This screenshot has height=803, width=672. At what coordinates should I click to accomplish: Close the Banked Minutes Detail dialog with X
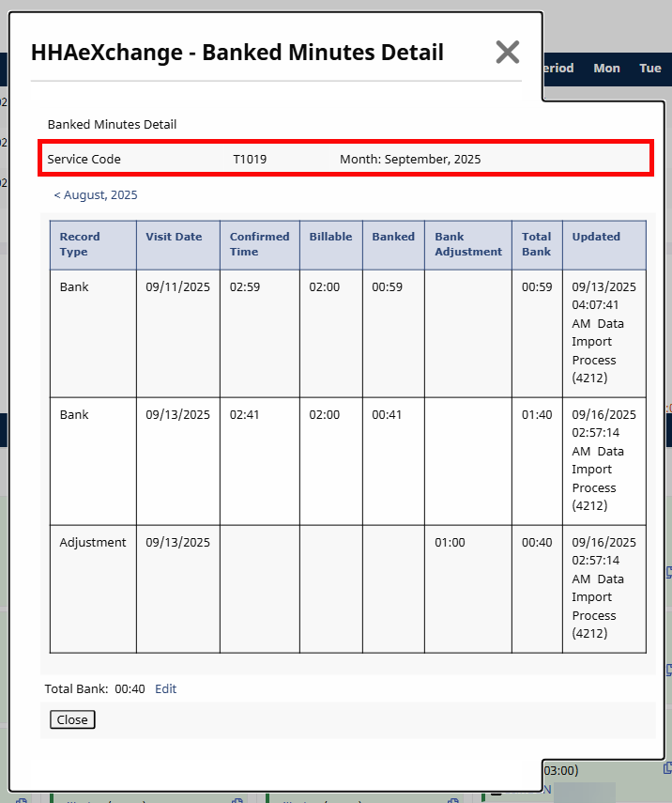tap(507, 53)
